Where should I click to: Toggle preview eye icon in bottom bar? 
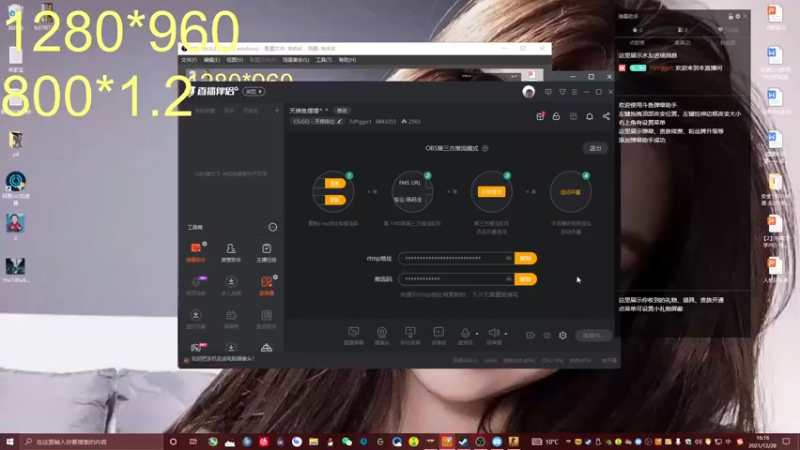pyautogui.click(x=547, y=335)
